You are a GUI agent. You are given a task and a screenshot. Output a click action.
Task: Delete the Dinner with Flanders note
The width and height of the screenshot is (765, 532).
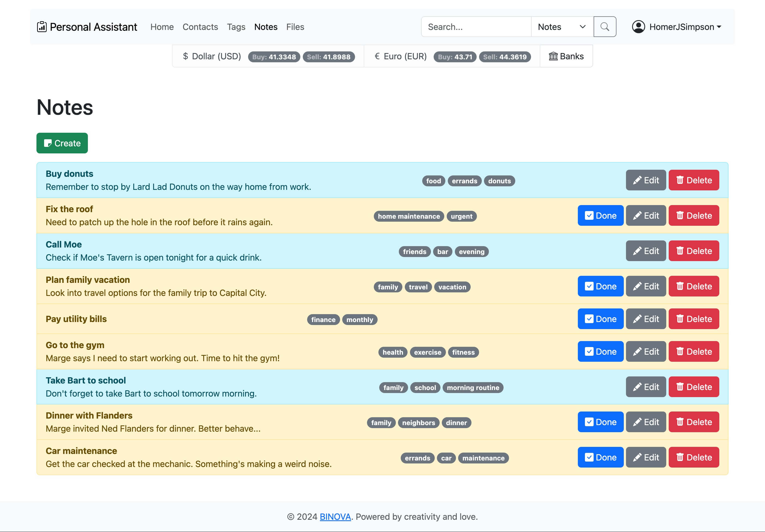[x=694, y=422]
